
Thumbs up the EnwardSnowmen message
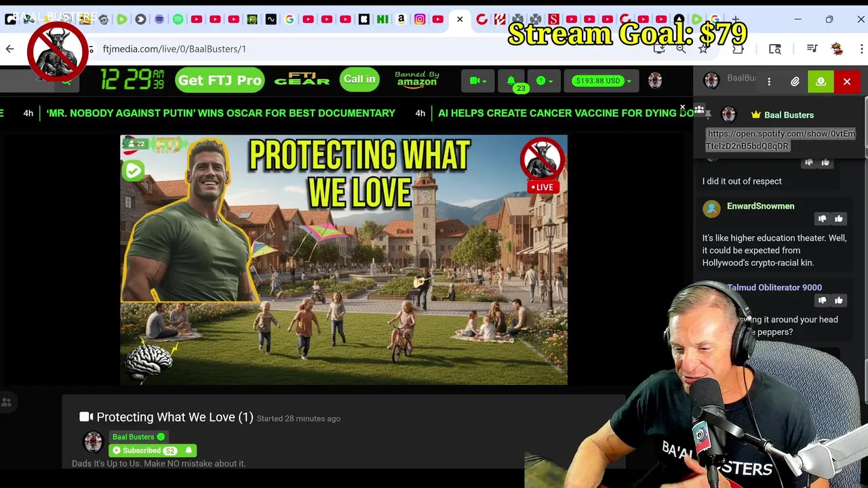[x=839, y=219]
